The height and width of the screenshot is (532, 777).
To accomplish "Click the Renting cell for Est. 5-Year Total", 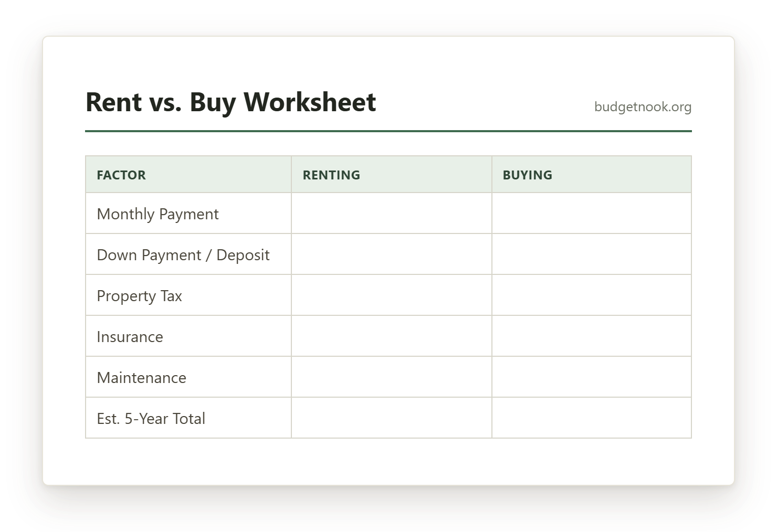I will 392,418.
